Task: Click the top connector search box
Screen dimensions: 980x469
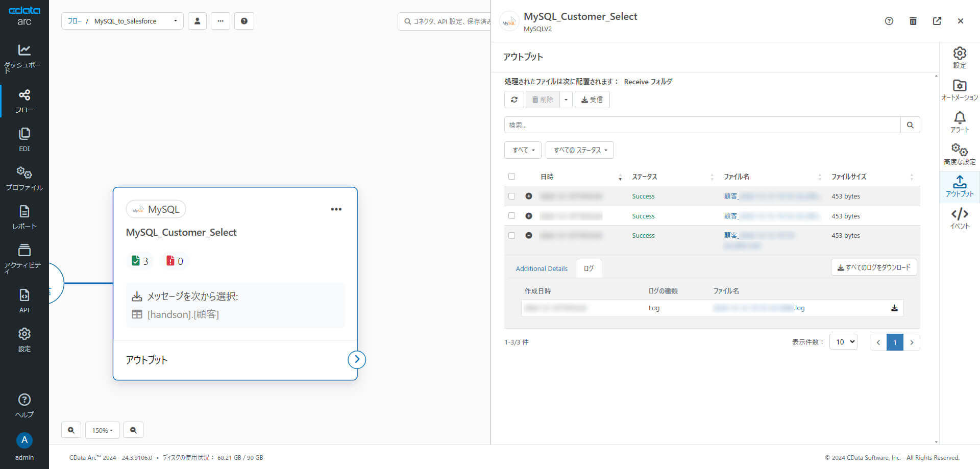Action: click(444, 21)
